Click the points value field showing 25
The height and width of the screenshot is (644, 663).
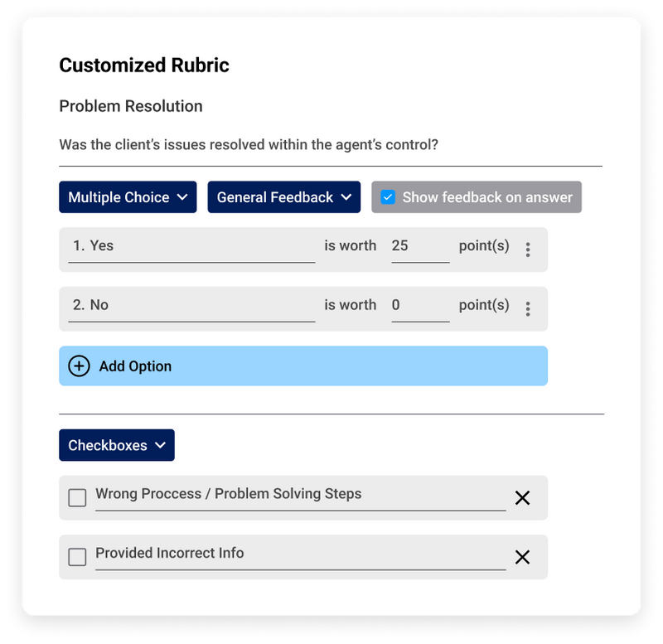(420, 245)
